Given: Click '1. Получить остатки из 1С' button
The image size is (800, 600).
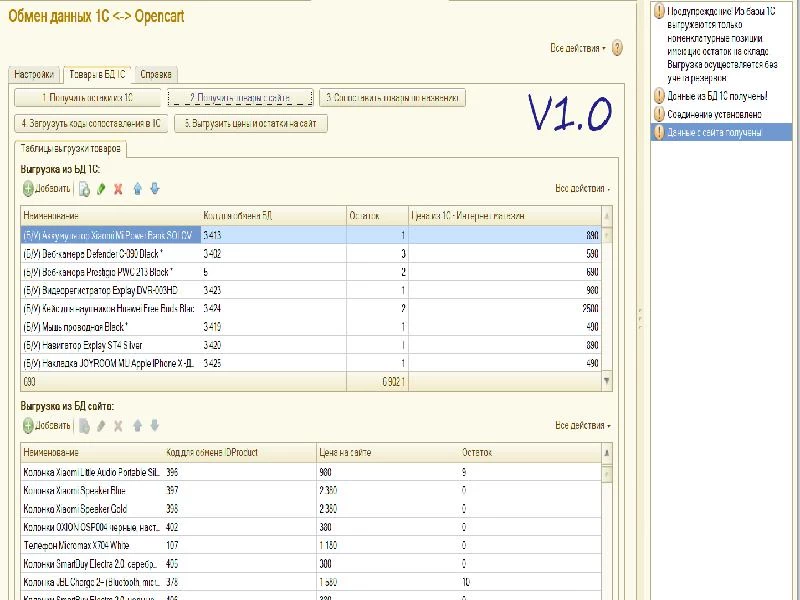Looking at the screenshot, I should [x=88, y=97].
